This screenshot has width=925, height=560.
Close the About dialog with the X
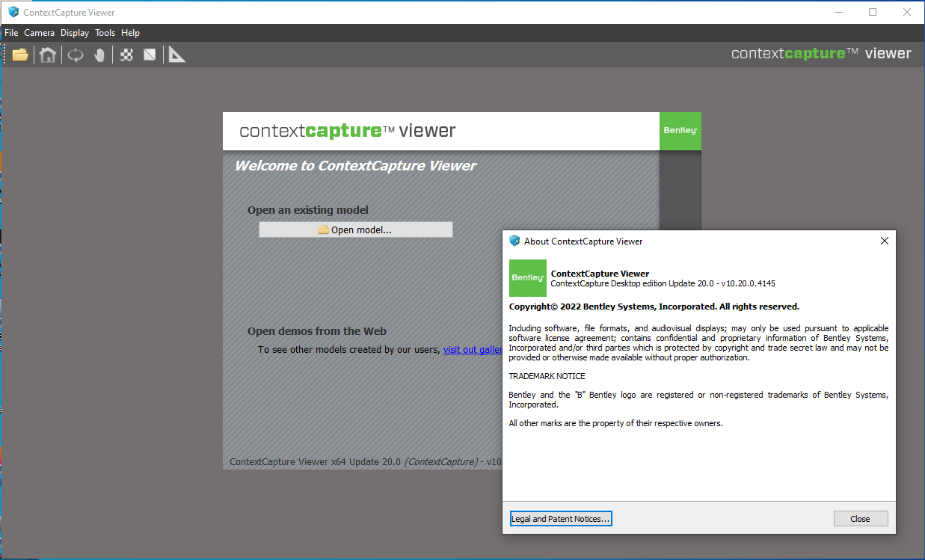click(885, 241)
